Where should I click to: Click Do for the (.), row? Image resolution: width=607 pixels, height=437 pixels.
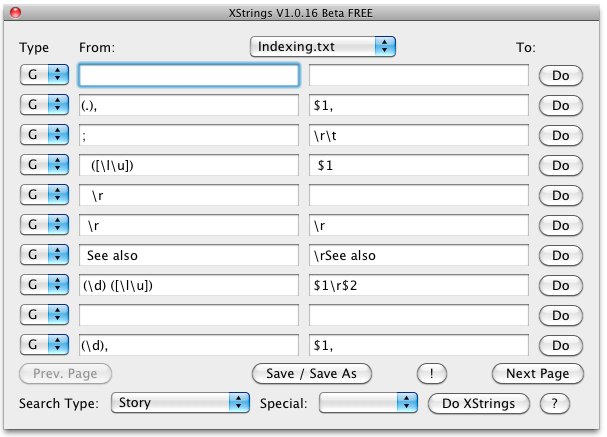click(x=561, y=105)
